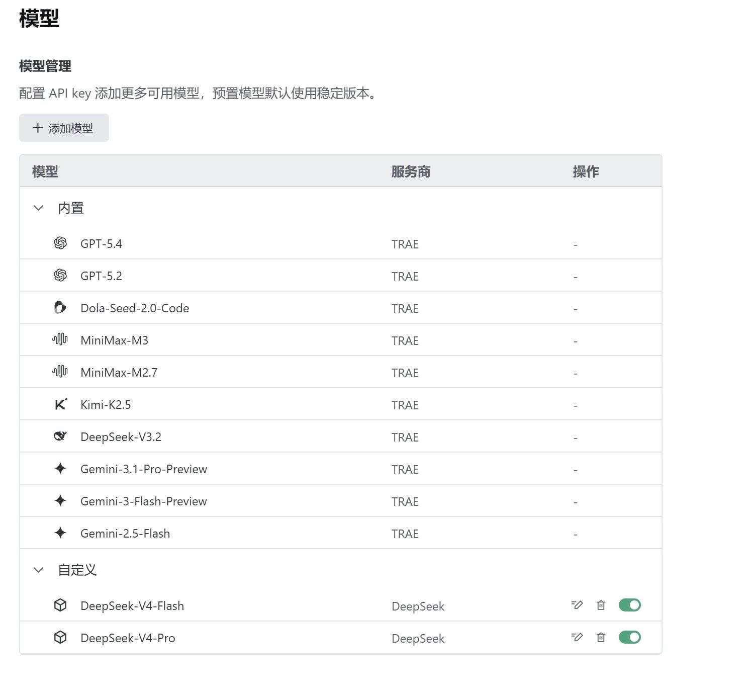Collapse the 自定义 section chevron
This screenshot has width=744, height=700.
point(38,570)
